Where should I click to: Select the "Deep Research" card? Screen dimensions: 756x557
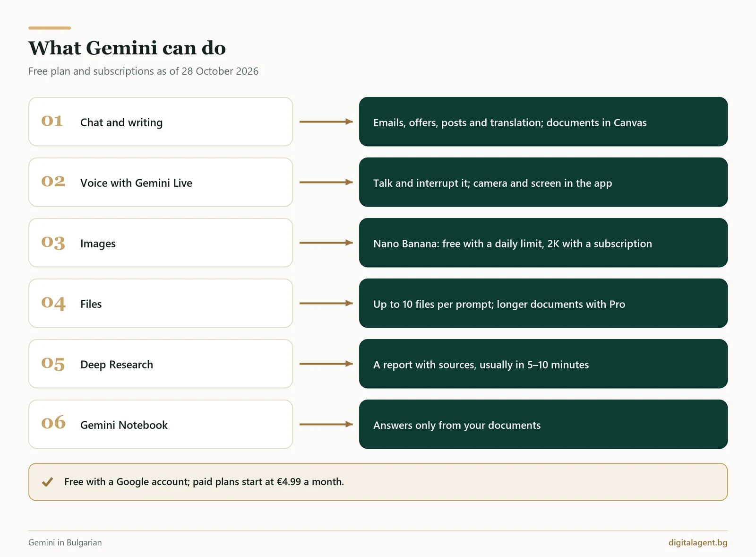(x=161, y=364)
